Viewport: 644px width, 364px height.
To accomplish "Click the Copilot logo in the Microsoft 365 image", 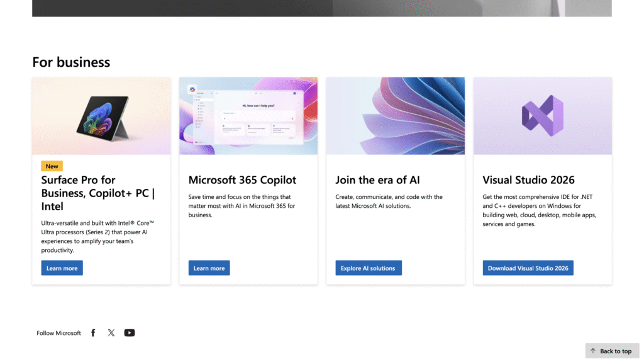I will (192, 89).
